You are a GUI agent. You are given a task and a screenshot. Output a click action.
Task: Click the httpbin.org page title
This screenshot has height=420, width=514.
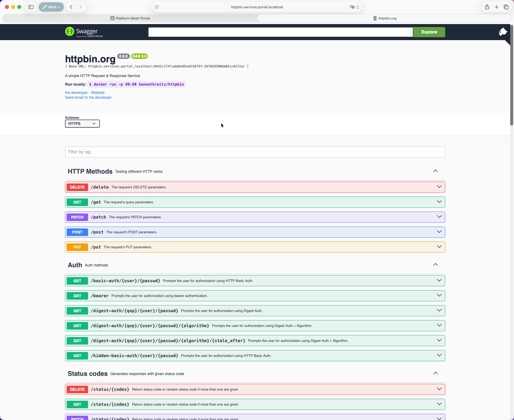(x=90, y=59)
